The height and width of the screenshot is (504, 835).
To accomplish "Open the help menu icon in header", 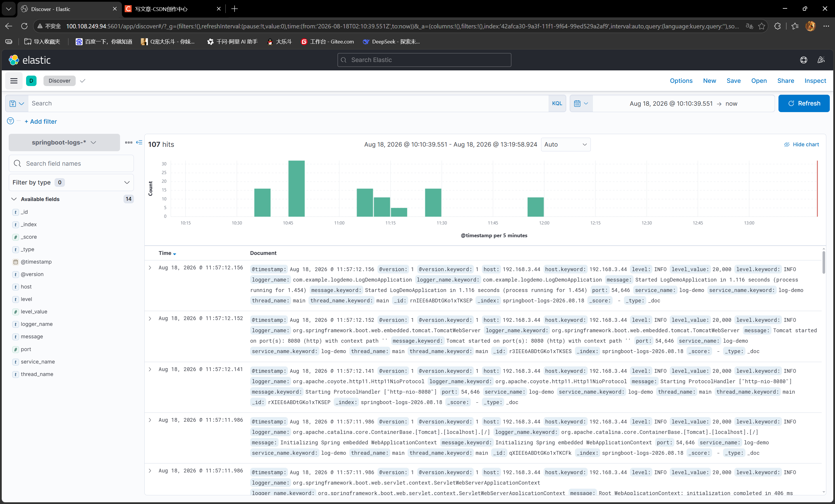I will [x=803, y=60].
